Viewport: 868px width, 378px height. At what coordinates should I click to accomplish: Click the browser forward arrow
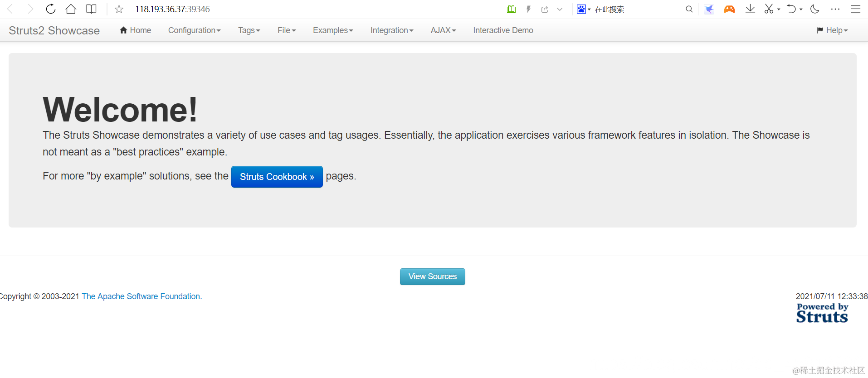tap(30, 9)
